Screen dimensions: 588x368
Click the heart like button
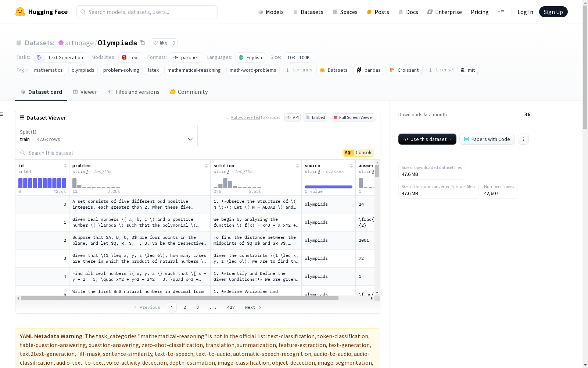click(x=160, y=43)
